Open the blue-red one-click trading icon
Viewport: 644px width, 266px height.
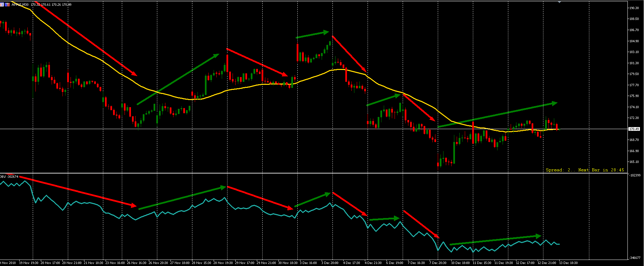[x=7, y=5]
